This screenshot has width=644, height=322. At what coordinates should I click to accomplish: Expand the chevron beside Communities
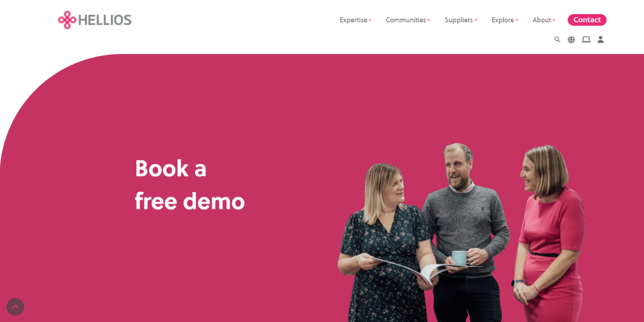(x=429, y=20)
